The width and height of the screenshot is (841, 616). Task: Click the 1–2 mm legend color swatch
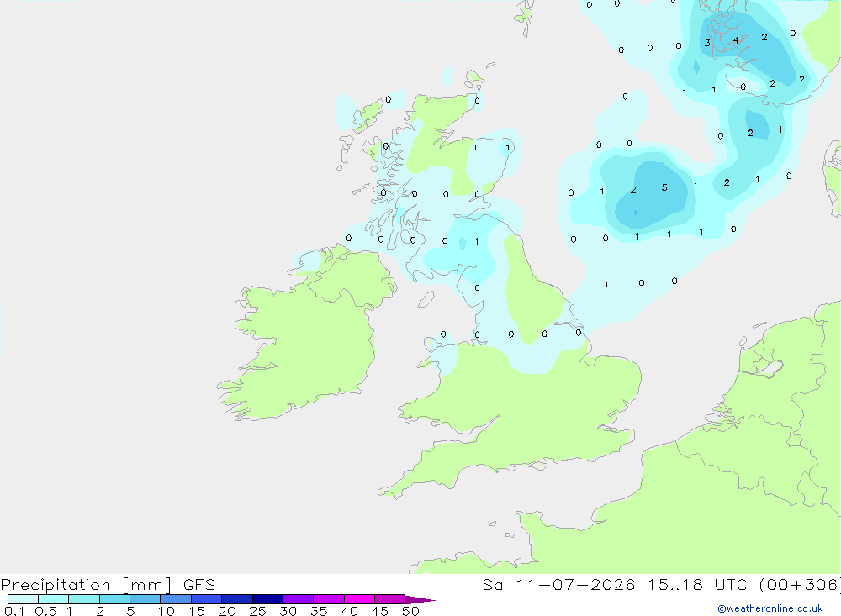click(x=84, y=599)
